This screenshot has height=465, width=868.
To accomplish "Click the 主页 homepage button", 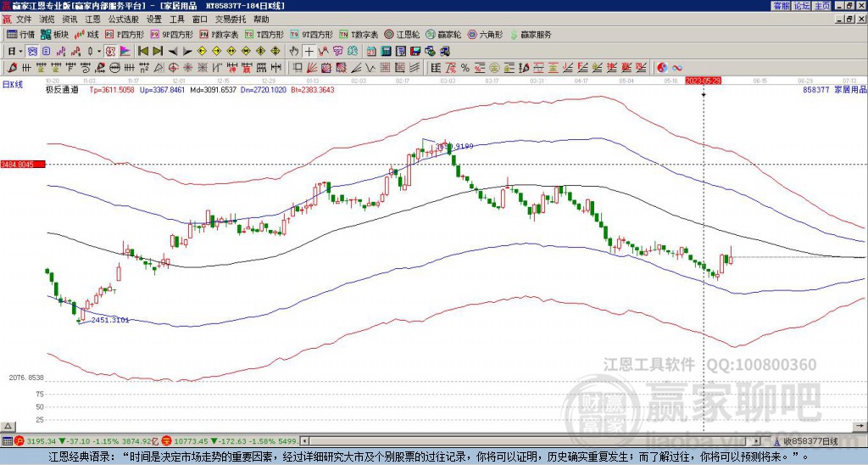I will click(x=822, y=6).
